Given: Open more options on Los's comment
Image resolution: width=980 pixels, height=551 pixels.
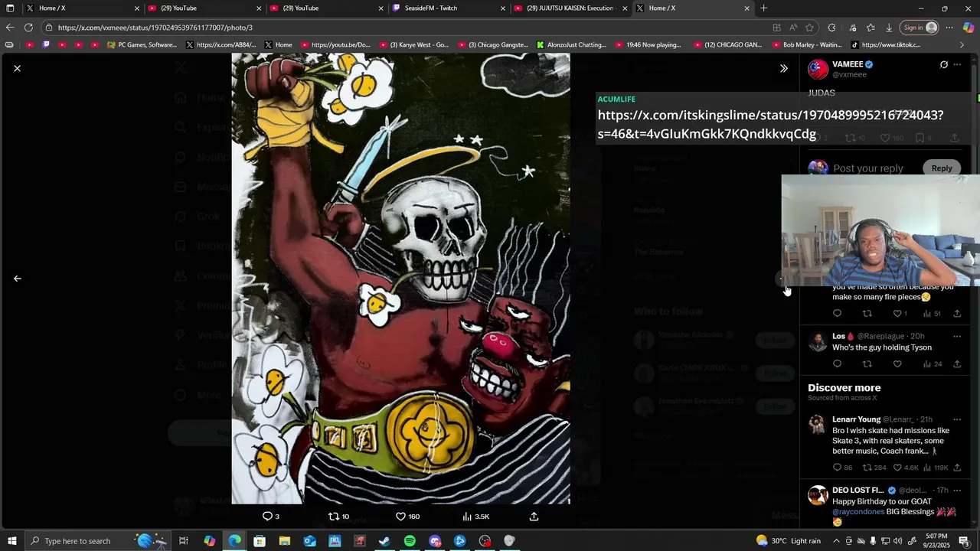Looking at the screenshot, I should pos(957,336).
